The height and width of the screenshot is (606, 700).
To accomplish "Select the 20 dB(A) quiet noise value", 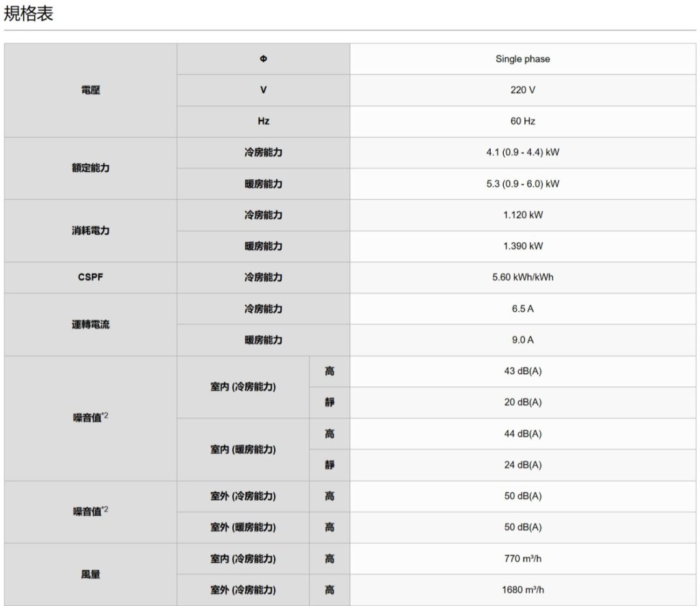I will pos(522,402).
